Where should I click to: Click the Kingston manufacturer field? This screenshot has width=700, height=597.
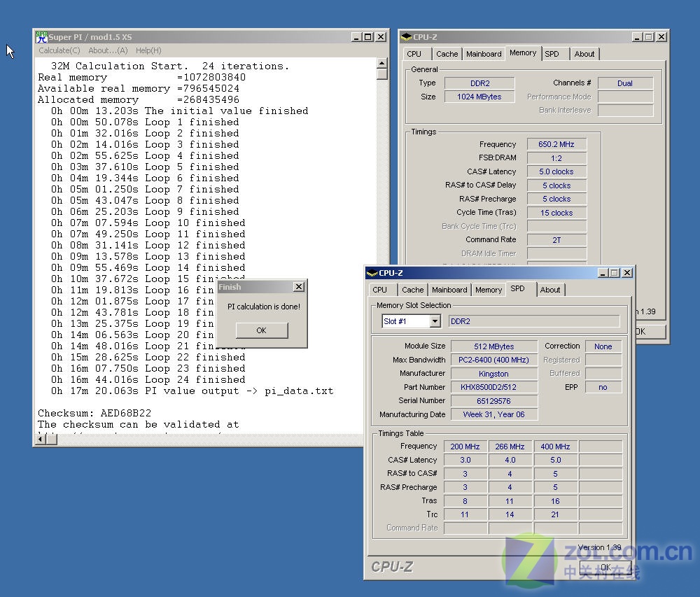point(494,374)
